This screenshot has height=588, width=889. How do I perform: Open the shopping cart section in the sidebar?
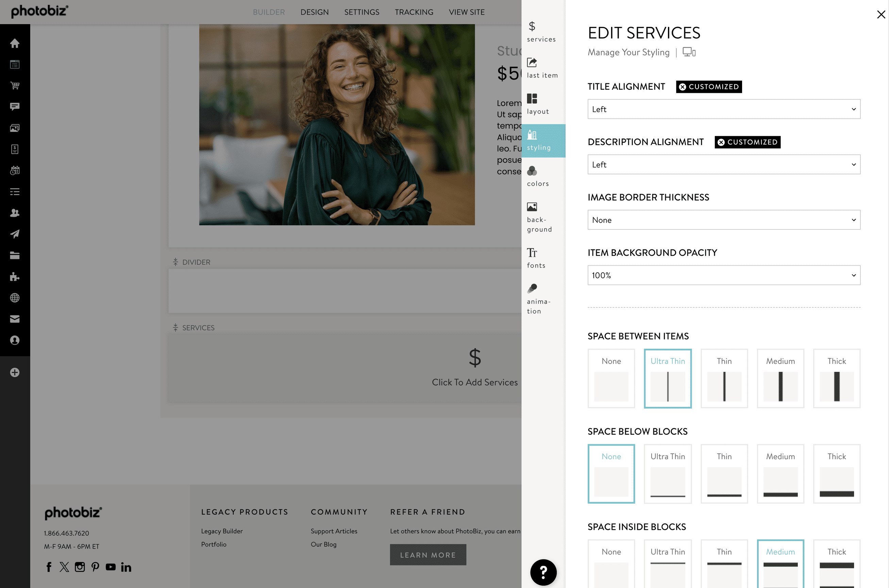tap(15, 86)
